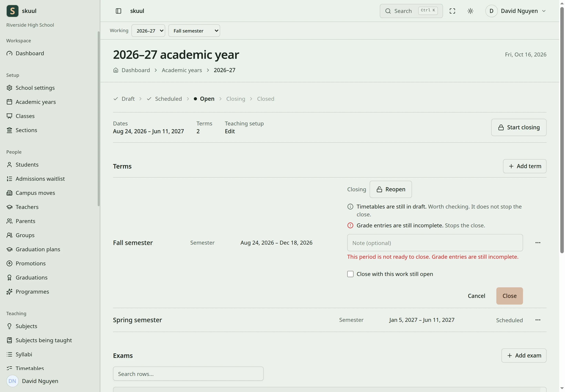Open Spring semester row more options

[538, 320]
